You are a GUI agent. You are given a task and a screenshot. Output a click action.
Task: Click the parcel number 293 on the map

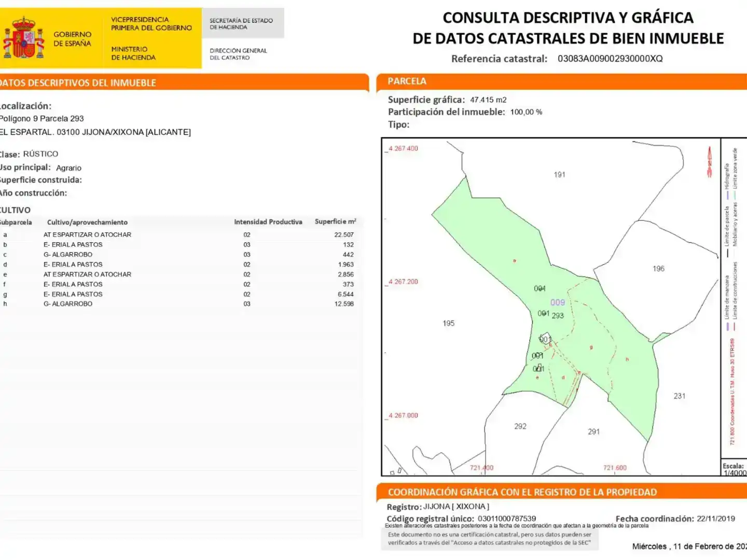pos(558,315)
